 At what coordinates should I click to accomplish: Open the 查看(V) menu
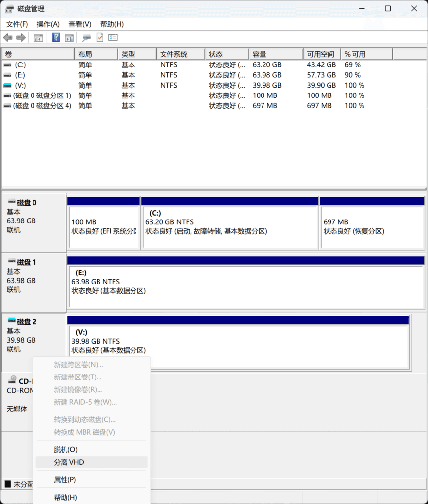[x=79, y=24]
